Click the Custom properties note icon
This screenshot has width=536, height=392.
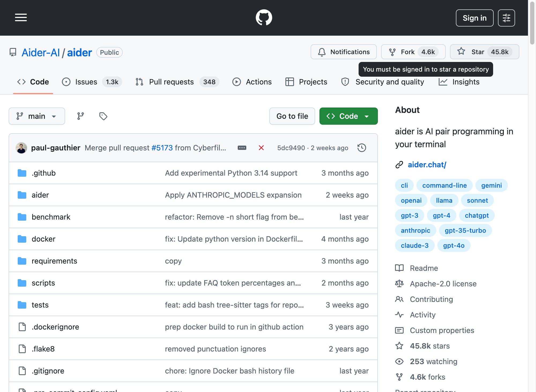click(x=399, y=330)
